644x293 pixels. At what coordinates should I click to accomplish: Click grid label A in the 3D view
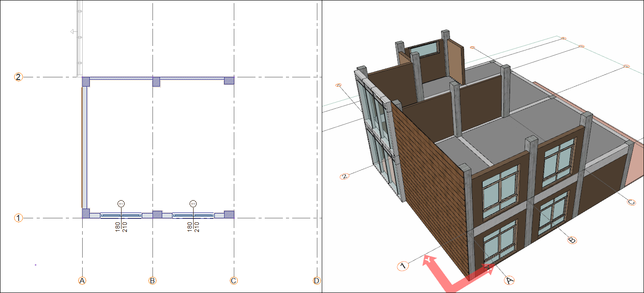[x=509, y=280]
